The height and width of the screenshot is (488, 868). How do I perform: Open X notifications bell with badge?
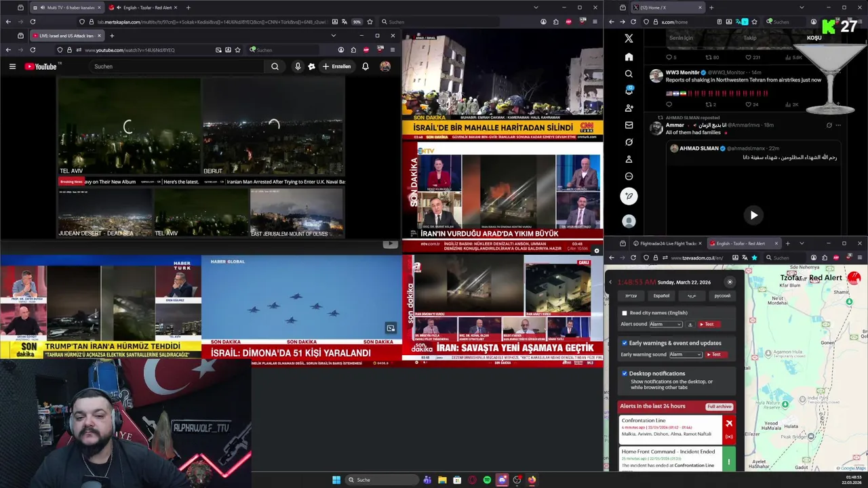point(629,91)
